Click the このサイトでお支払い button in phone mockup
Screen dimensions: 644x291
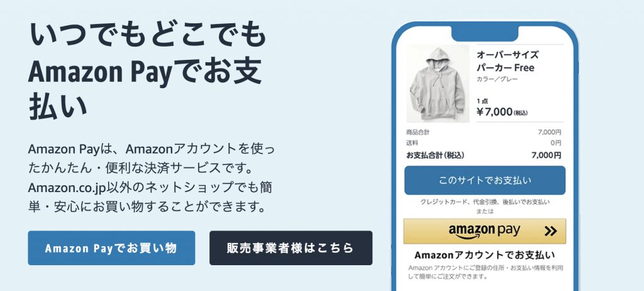(x=485, y=180)
